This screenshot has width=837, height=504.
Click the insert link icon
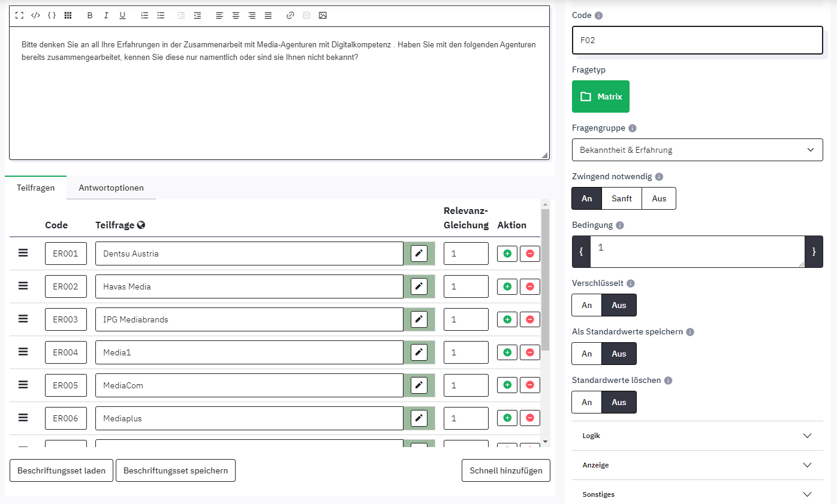point(290,16)
